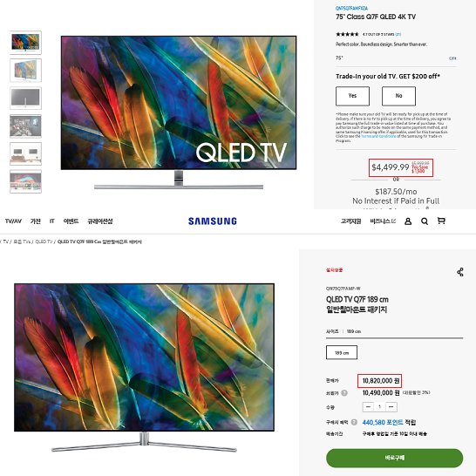
Task: Click the help icon beside the 10,490,000 price
Action: (x=344, y=393)
